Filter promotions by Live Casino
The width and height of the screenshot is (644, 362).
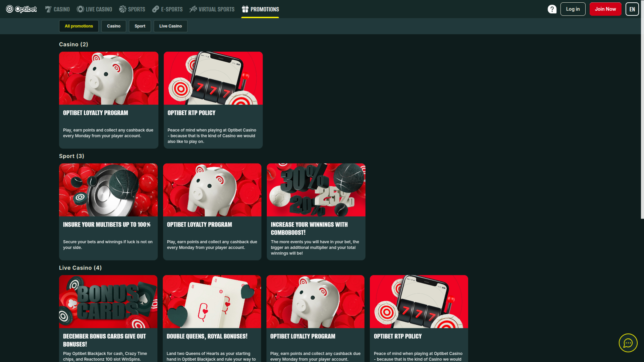click(x=170, y=26)
